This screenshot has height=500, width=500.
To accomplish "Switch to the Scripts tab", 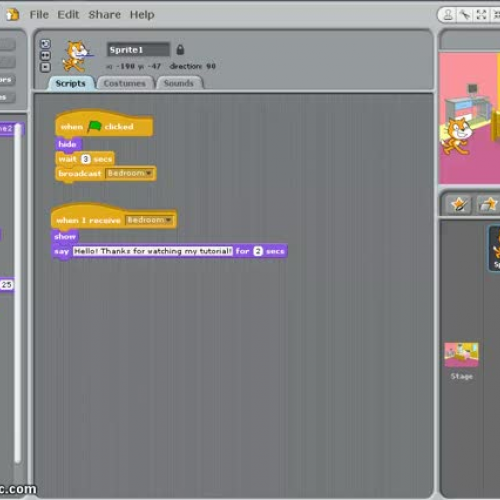I will pyautogui.click(x=71, y=83).
